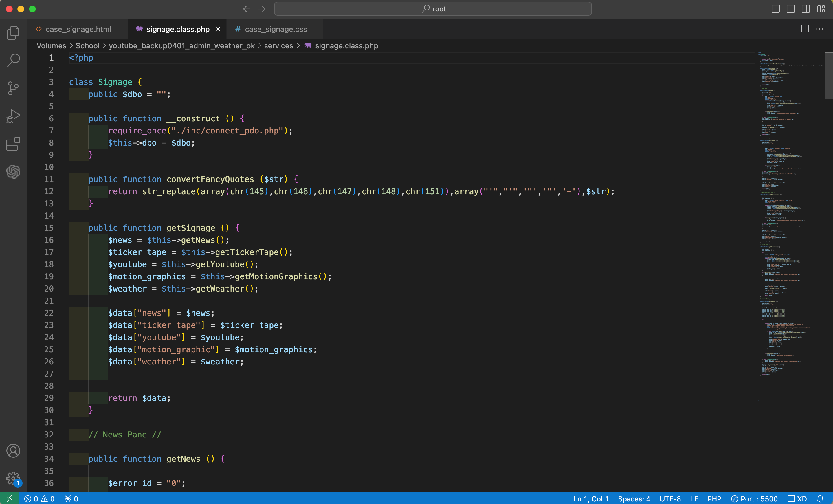Click the root command center search field
Viewport: 833px width, 504px height.
point(433,9)
